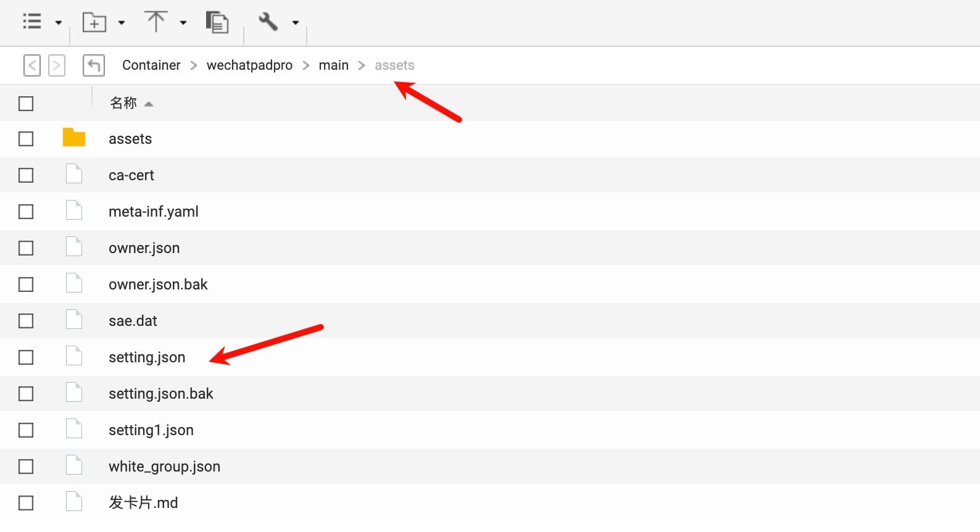Click the meta-inf.yaml file icon
980x532 pixels.
click(x=74, y=211)
